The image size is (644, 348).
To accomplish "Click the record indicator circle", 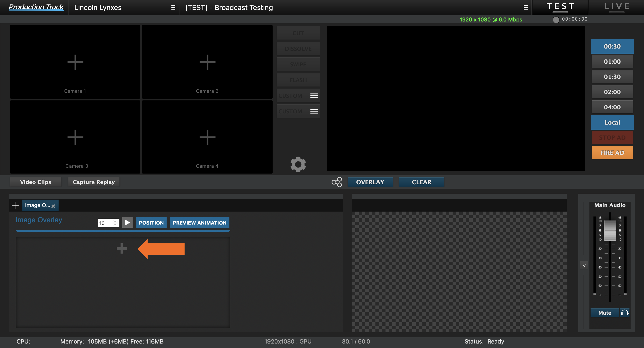I will [556, 20].
